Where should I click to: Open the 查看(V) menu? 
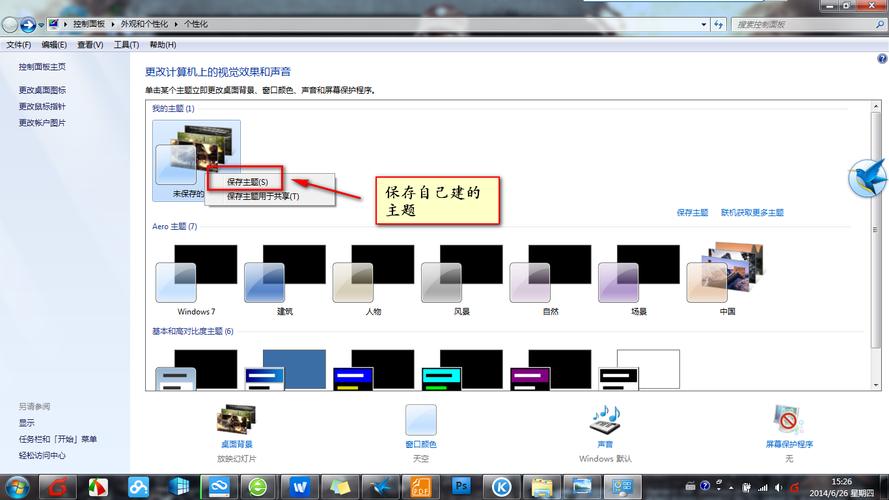tap(90, 45)
